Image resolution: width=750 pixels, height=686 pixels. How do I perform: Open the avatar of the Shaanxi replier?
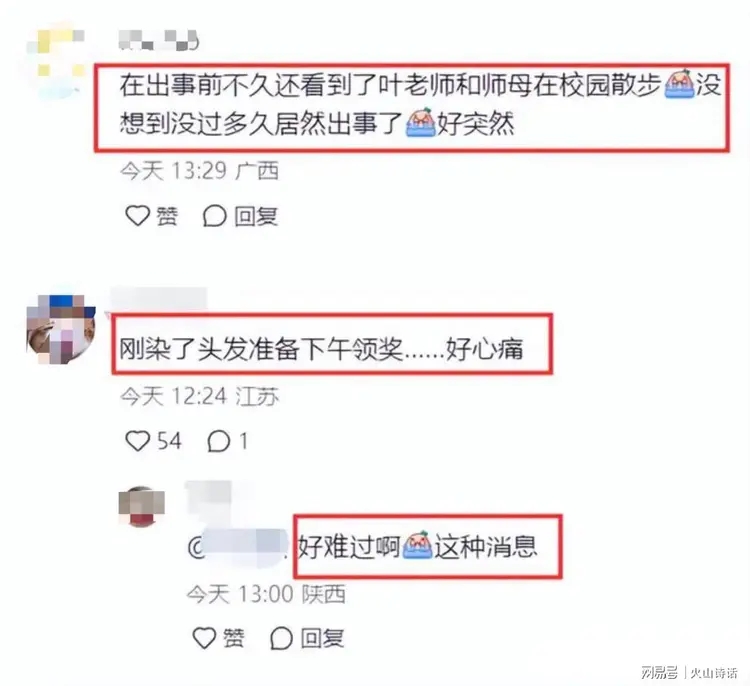point(142,507)
